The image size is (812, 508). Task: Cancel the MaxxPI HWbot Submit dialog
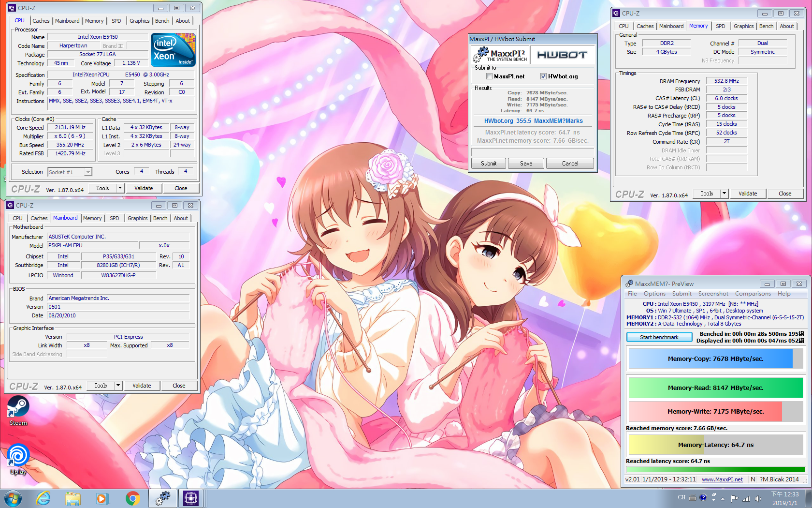570,164
